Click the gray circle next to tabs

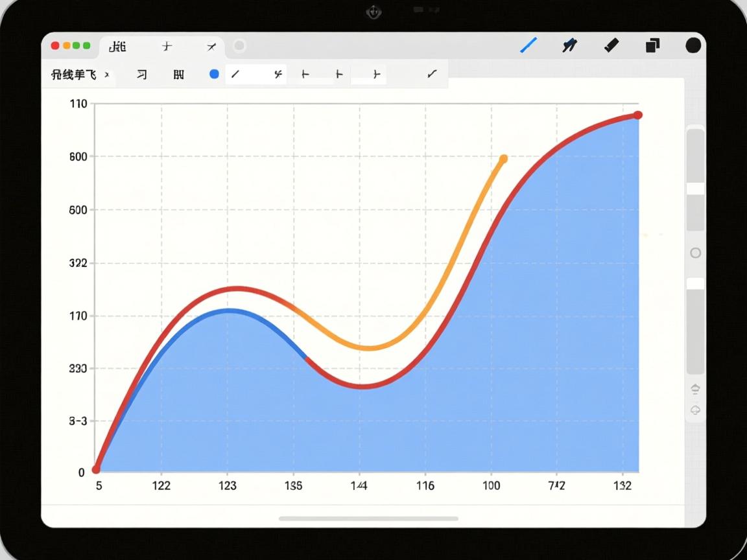[x=239, y=46]
